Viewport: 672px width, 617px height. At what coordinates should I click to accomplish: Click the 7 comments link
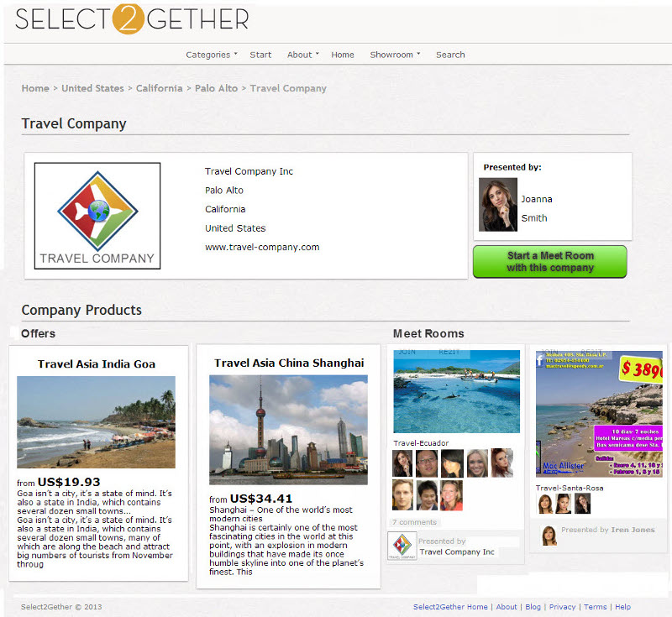(x=414, y=522)
